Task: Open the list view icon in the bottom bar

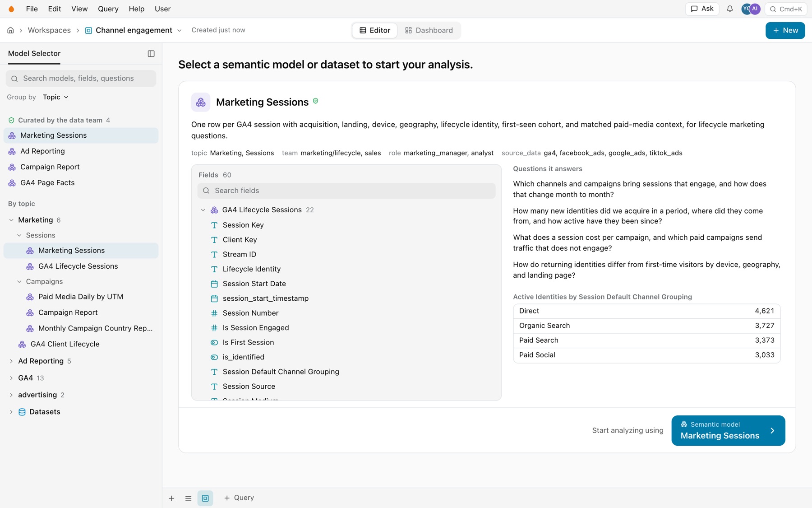Action: (188, 498)
